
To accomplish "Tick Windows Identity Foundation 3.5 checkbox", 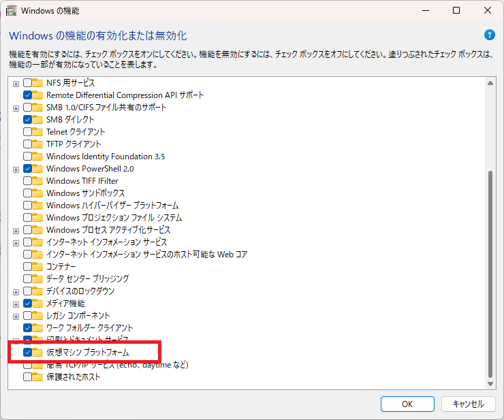I will [27, 157].
